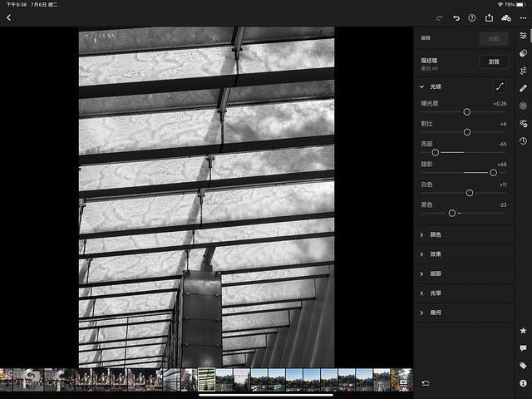Tap the battery status indicator
The width and height of the screenshot is (532, 399).
pos(521,5)
